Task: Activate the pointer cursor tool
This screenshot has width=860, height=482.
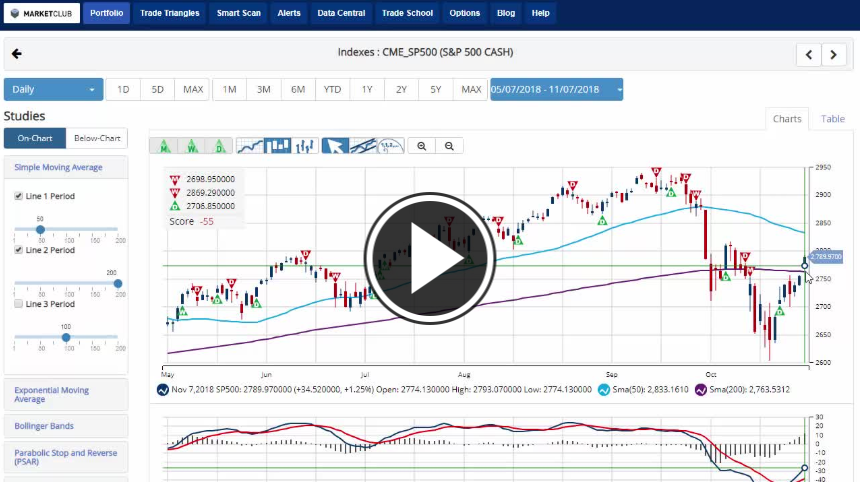Action: point(335,146)
